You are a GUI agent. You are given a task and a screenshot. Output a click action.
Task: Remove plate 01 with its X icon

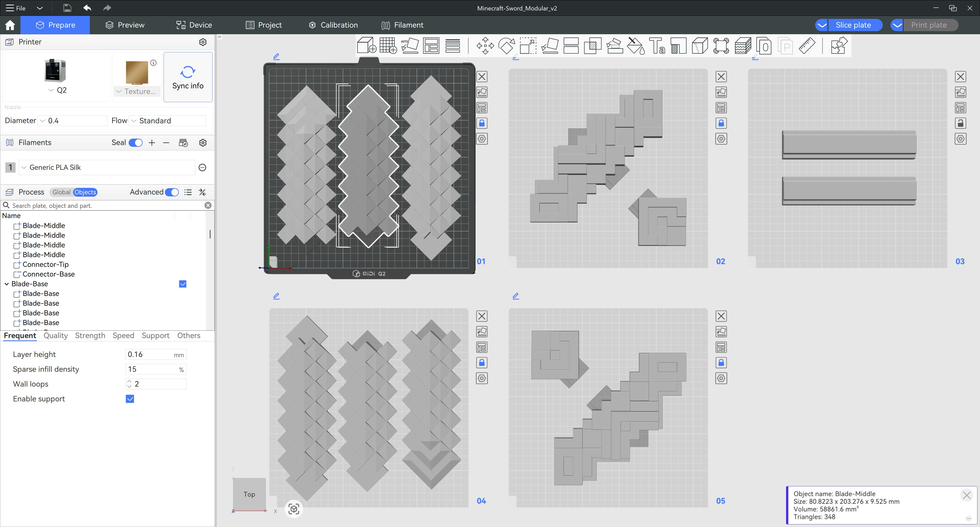coord(482,77)
